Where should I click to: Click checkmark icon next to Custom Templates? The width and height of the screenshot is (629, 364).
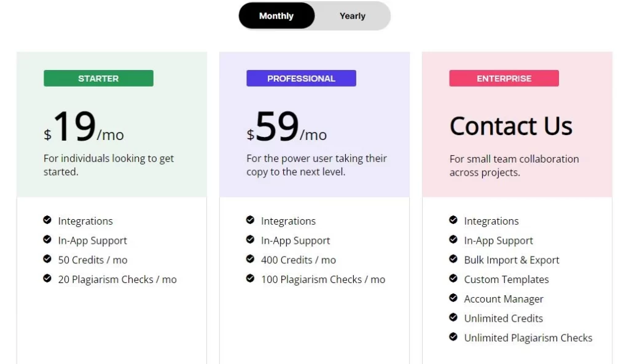(453, 279)
